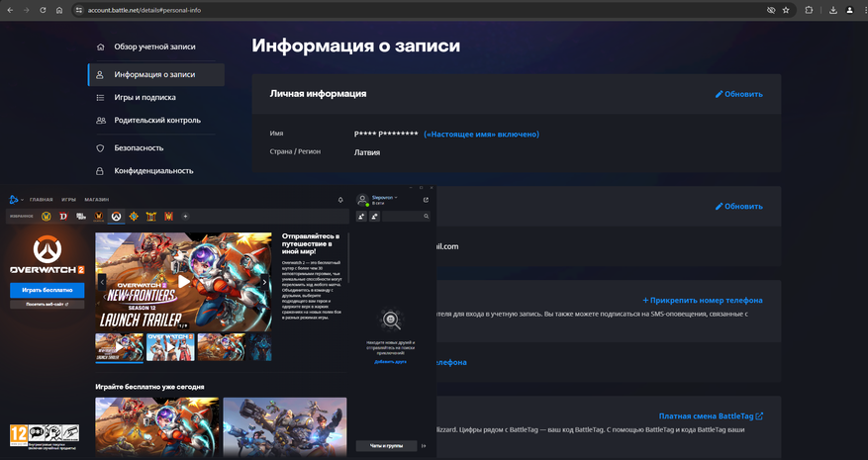Viewport: 868px width, 460px height.
Task: Pop out the friends panel icon
Action: tap(426, 200)
